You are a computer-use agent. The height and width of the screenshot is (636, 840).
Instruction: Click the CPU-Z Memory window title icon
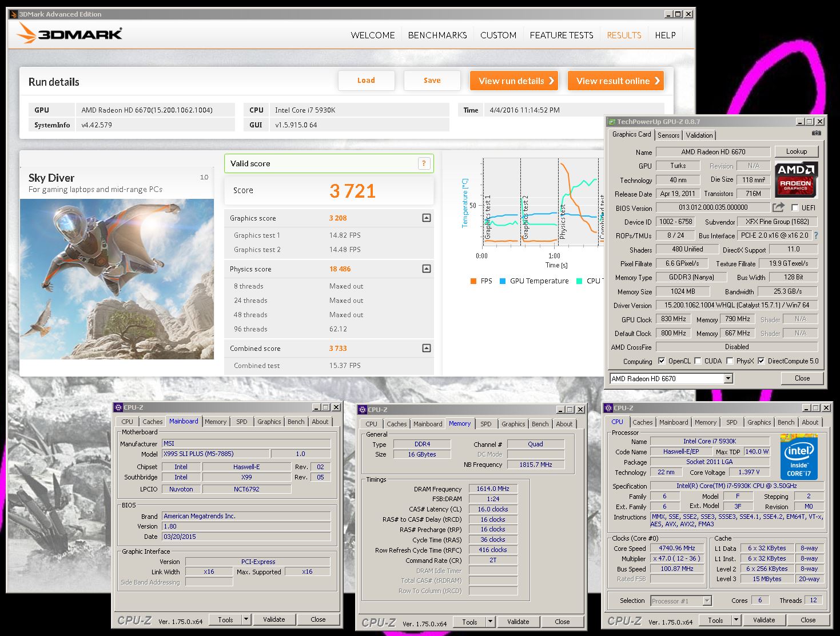[363, 410]
